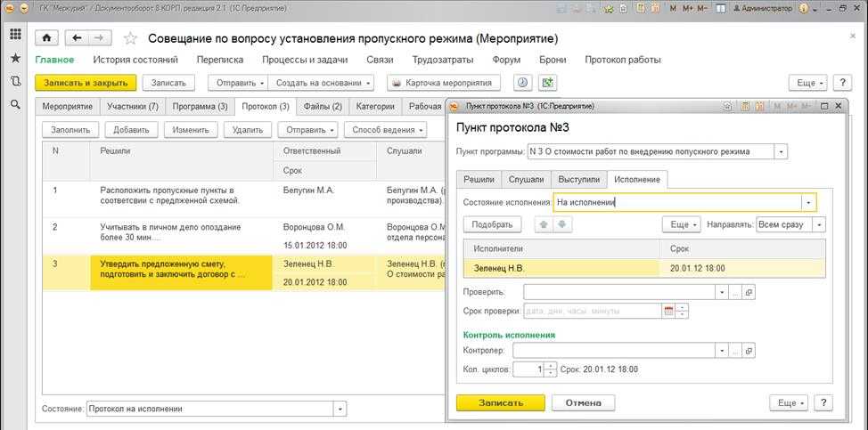Open the search magnifier in the sidebar
Image resolution: width=868 pixels, height=430 pixels.
[15, 104]
